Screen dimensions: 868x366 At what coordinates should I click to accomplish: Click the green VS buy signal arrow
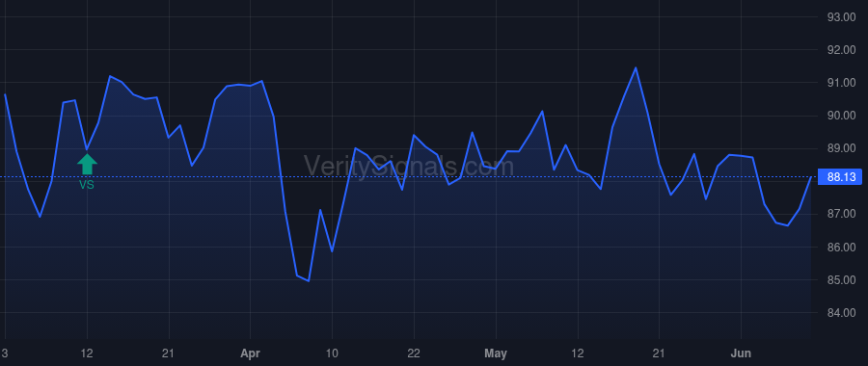point(87,164)
